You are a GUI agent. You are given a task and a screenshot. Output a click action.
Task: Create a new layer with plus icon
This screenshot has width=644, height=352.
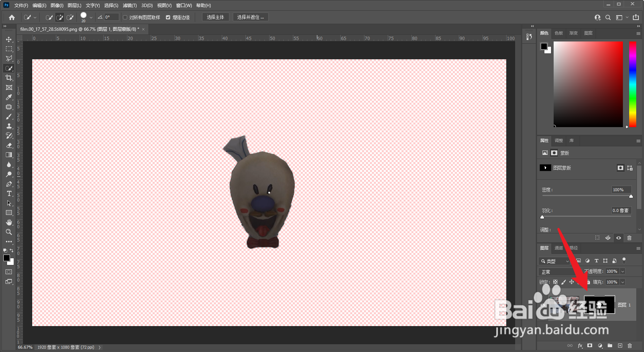pyautogui.click(x=620, y=346)
